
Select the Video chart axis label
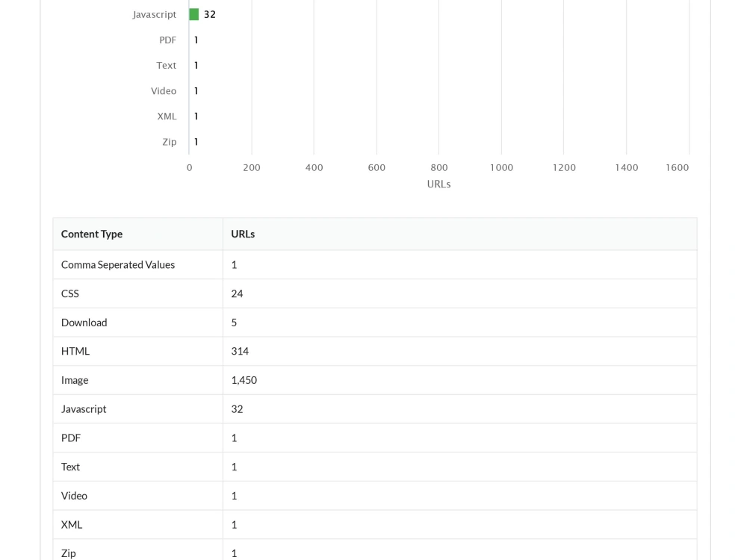click(164, 91)
